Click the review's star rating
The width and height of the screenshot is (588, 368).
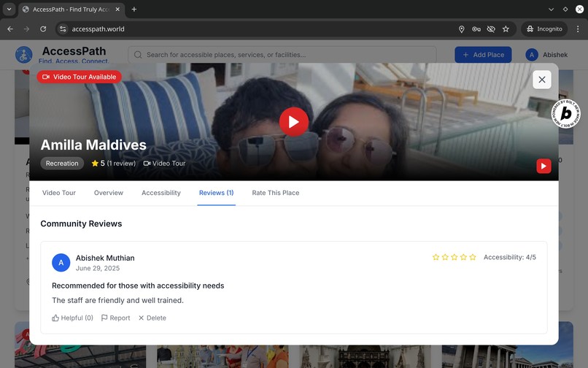click(454, 257)
